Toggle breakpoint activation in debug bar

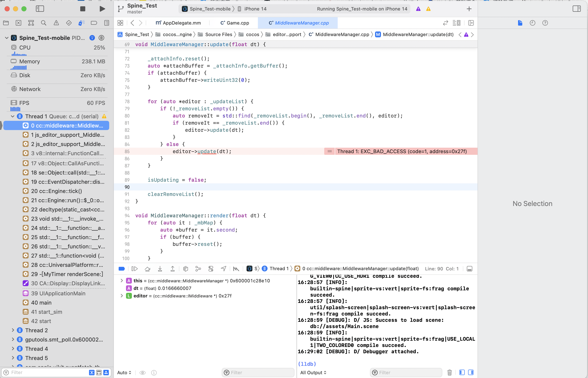coord(122,269)
